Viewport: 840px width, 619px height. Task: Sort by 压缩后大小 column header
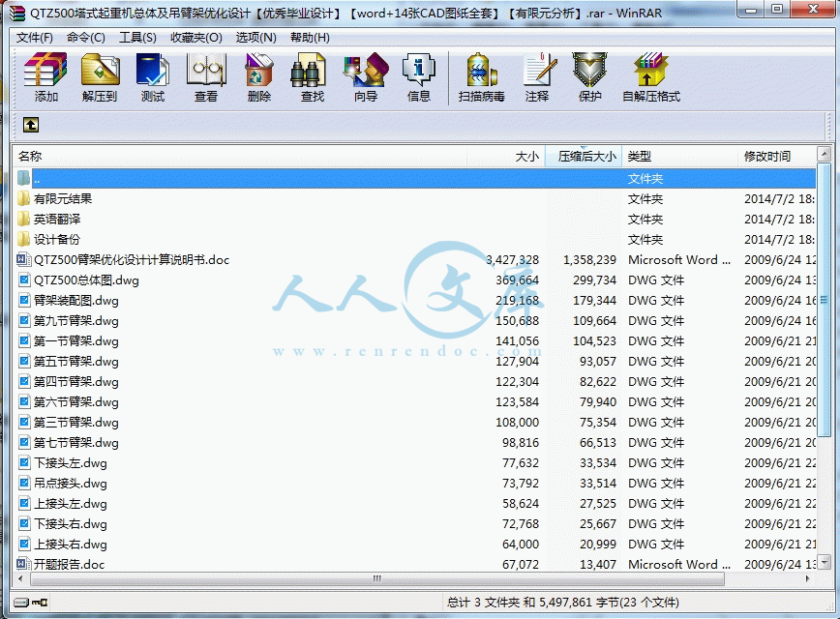click(x=584, y=157)
